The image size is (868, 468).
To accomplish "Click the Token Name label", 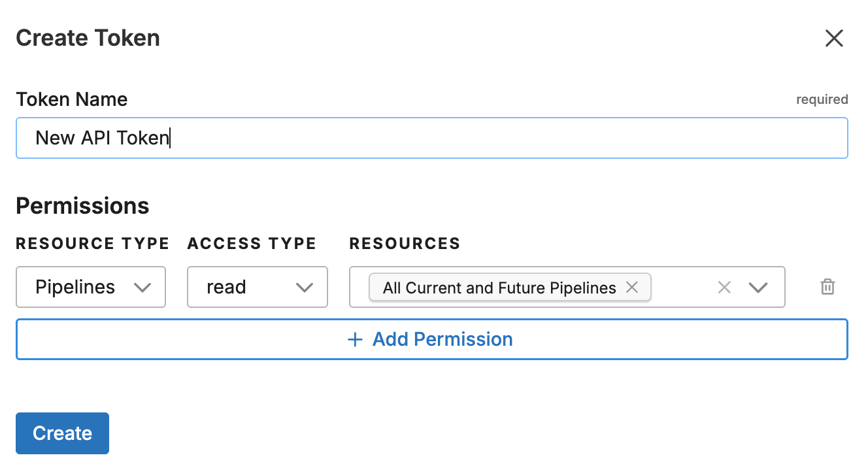I will pyautogui.click(x=72, y=99).
